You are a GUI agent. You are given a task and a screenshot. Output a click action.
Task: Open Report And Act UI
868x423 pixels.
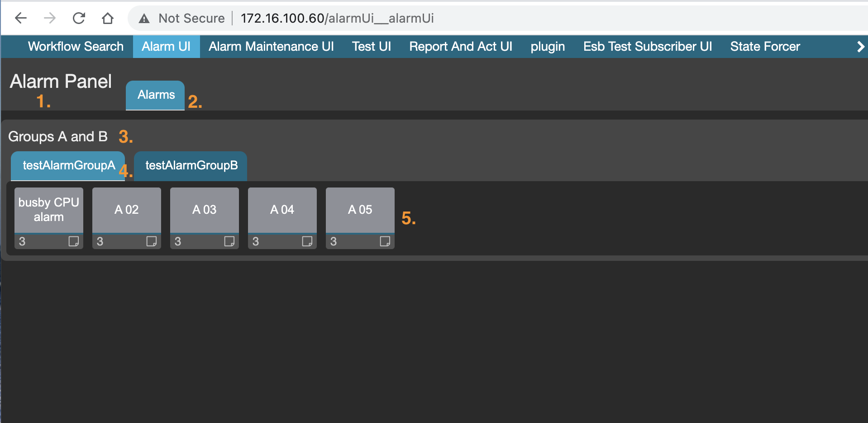tap(461, 47)
